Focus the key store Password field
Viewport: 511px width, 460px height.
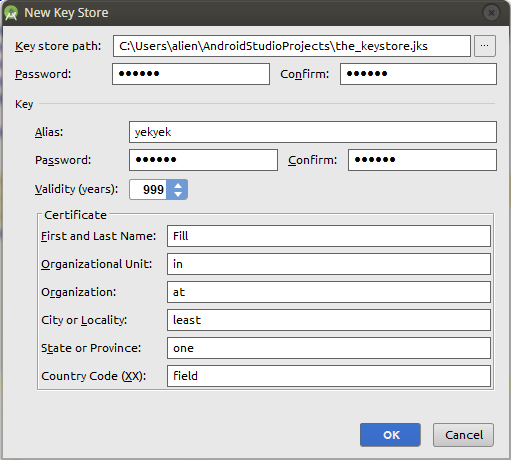click(x=191, y=74)
